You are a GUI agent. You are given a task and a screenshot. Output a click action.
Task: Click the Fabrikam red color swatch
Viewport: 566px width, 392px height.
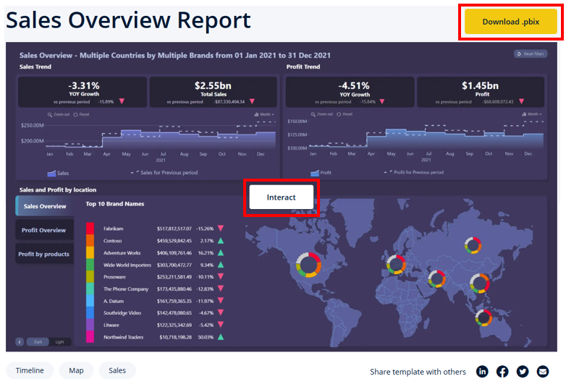click(x=90, y=229)
